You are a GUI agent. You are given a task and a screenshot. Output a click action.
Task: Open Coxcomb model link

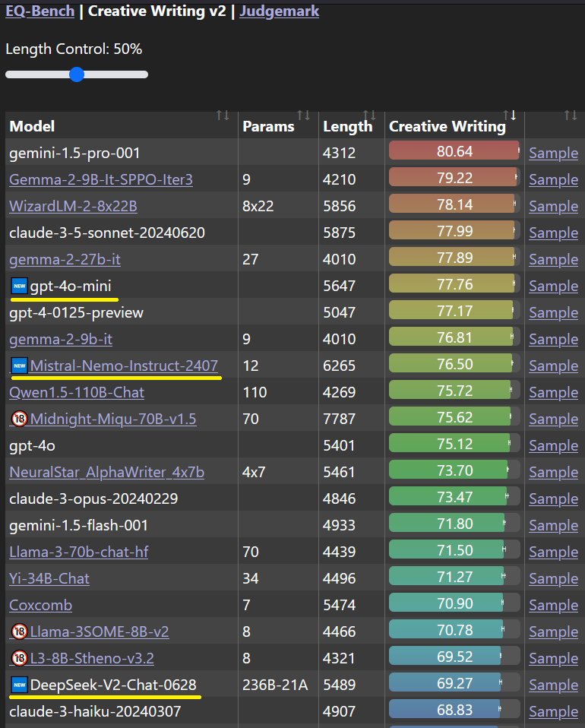click(x=41, y=605)
